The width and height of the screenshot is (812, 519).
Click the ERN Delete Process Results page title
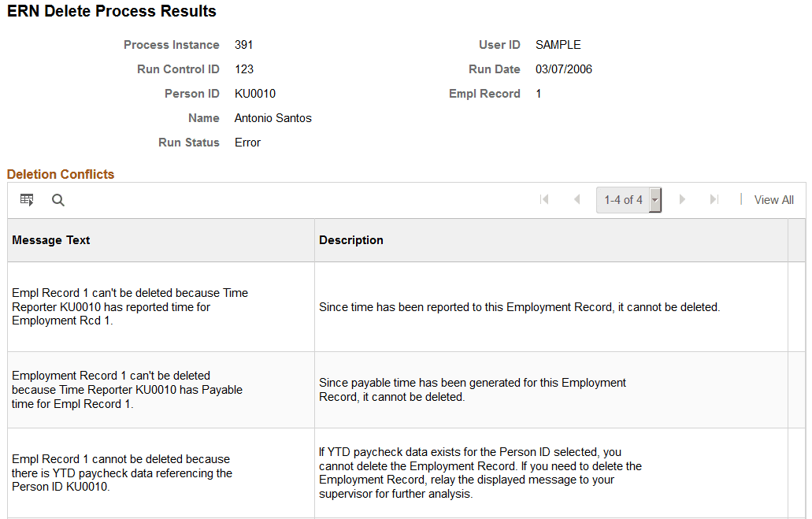coord(111,11)
